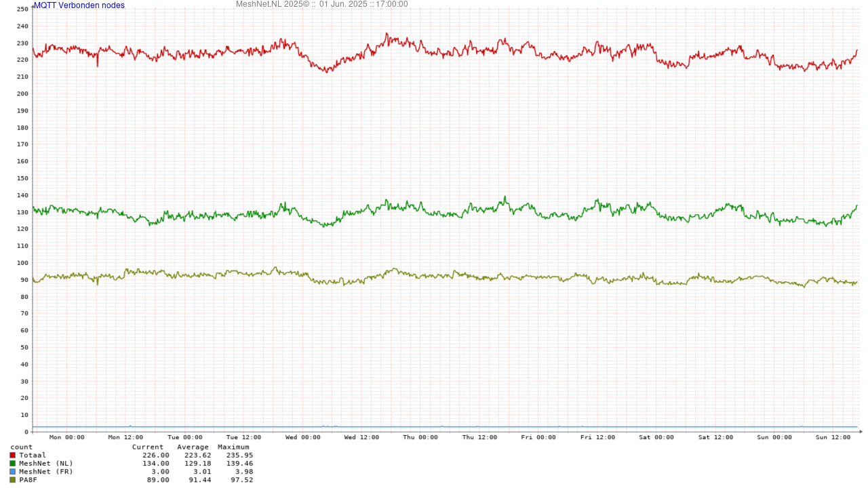Click the 'Average' column header

coord(193,447)
